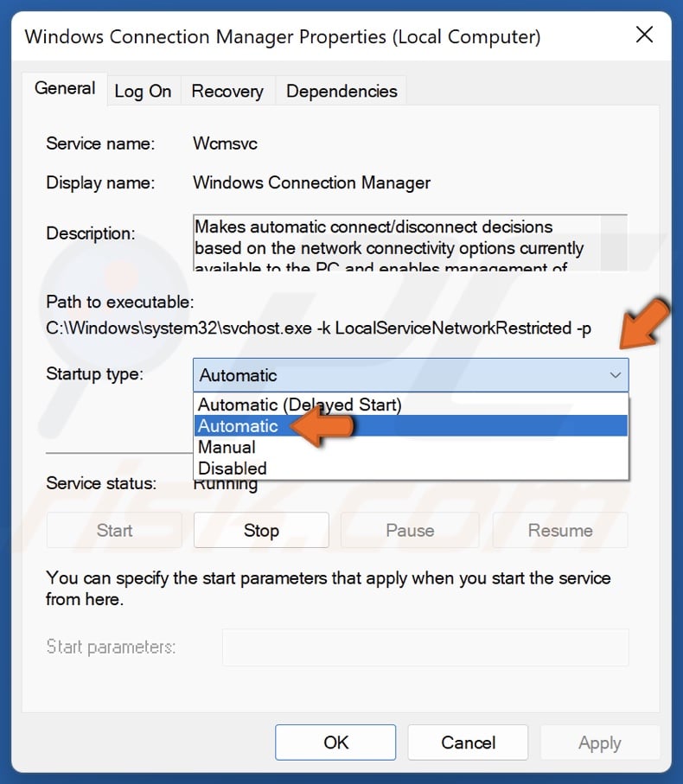Stop the Windows Connection Manager service

pos(260,530)
